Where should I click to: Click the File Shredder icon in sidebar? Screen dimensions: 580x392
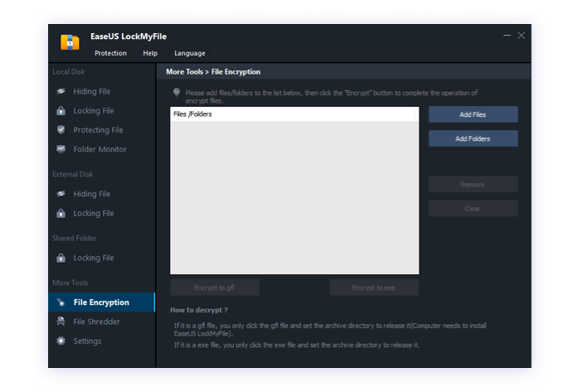point(61,322)
